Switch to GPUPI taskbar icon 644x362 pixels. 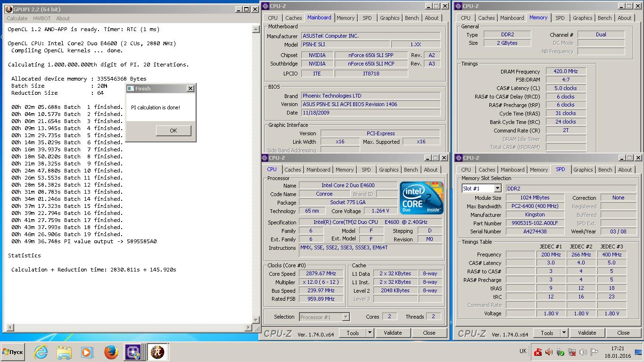(157, 352)
